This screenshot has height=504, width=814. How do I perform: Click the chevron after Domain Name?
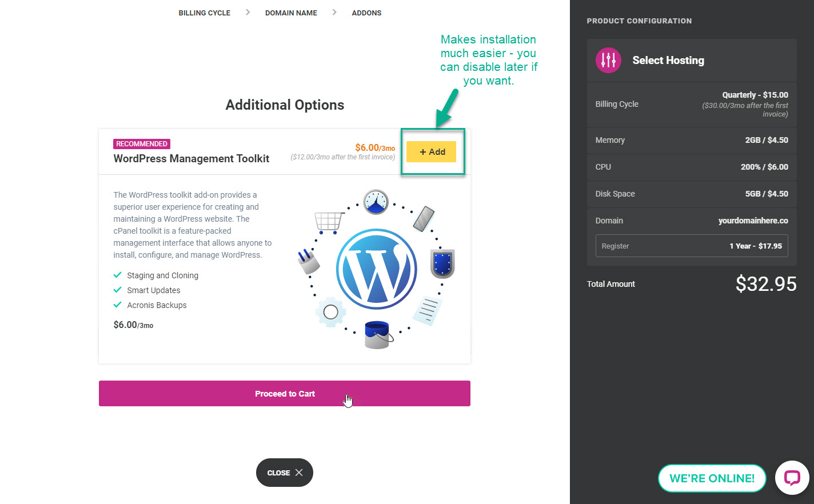[x=334, y=12]
